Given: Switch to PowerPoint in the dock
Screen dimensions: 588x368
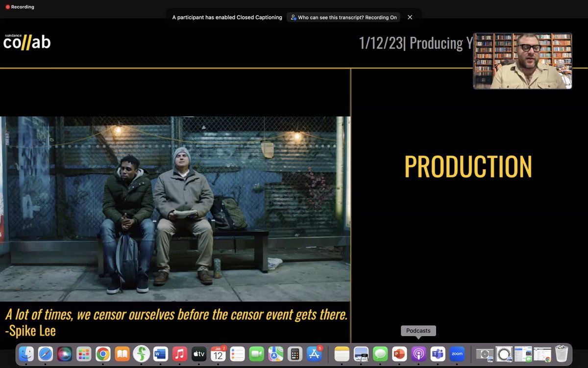Looking at the screenshot, I should coord(399,354).
